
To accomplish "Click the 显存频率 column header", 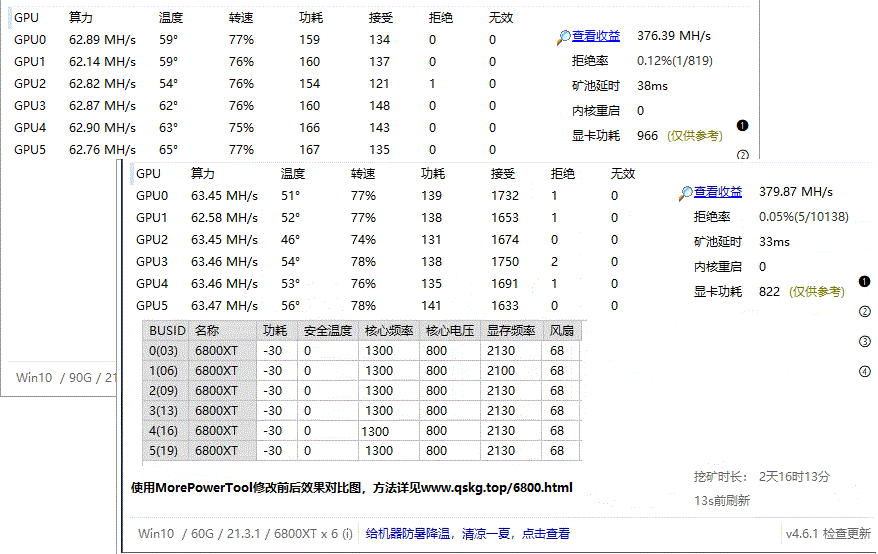I will (x=510, y=331).
